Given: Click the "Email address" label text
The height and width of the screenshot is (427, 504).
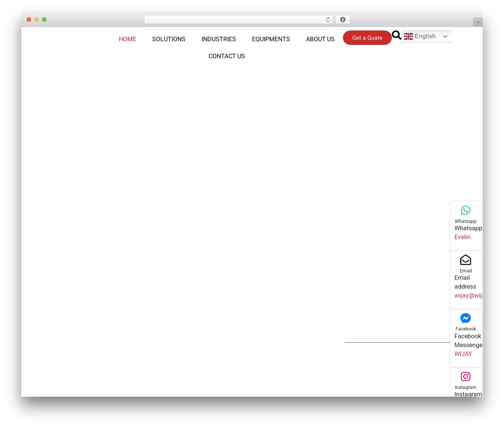Looking at the screenshot, I should [x=465, y=282].
